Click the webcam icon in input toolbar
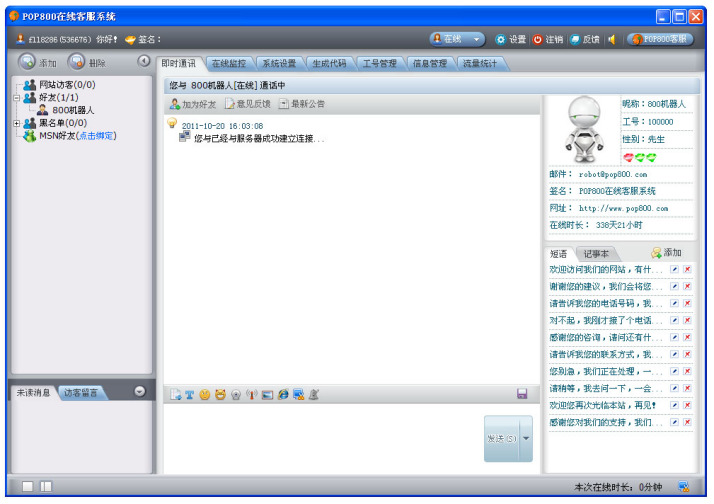Image resolution: width=714 pixels, height=504 pixels. click(x=236, y=395)
